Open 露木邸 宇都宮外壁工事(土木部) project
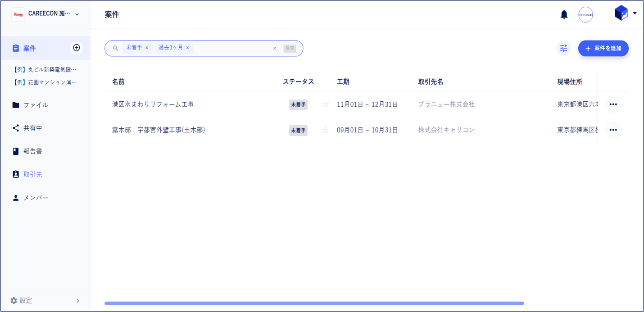The width and height of the screenshot is (644, 312). (159, 130)
